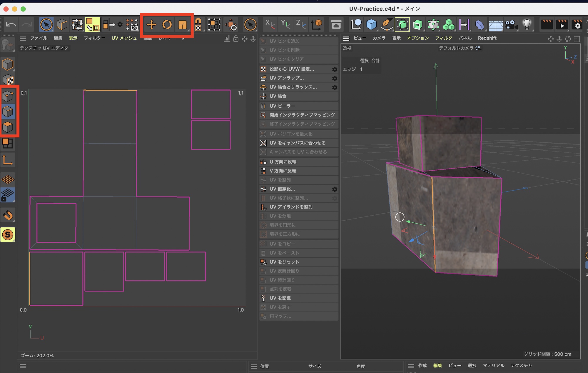The image size is (588, 373).
Task: Open the UV メッシュ menu
Action: point(124,38)
